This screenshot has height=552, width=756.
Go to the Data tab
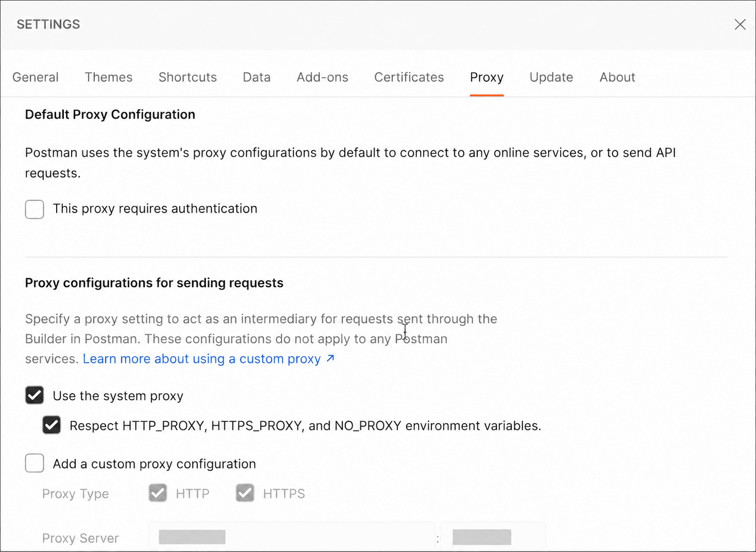coord(257,77)
